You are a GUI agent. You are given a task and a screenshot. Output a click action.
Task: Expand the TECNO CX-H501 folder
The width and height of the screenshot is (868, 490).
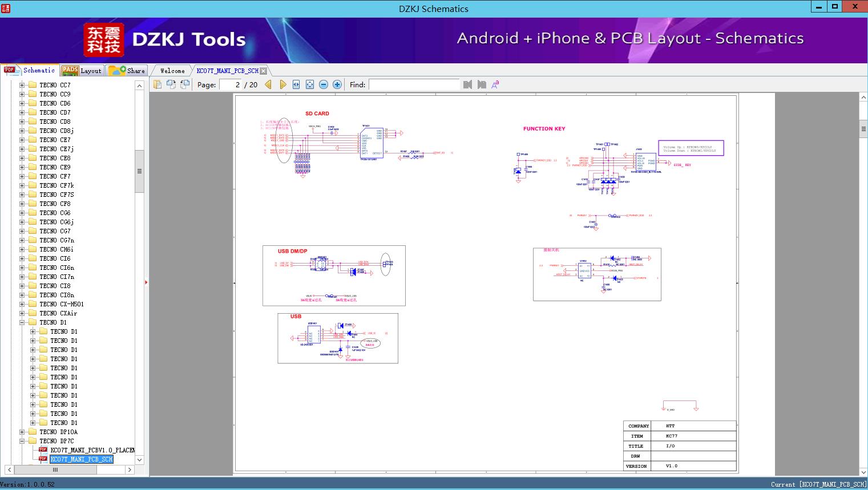point(22,304)
